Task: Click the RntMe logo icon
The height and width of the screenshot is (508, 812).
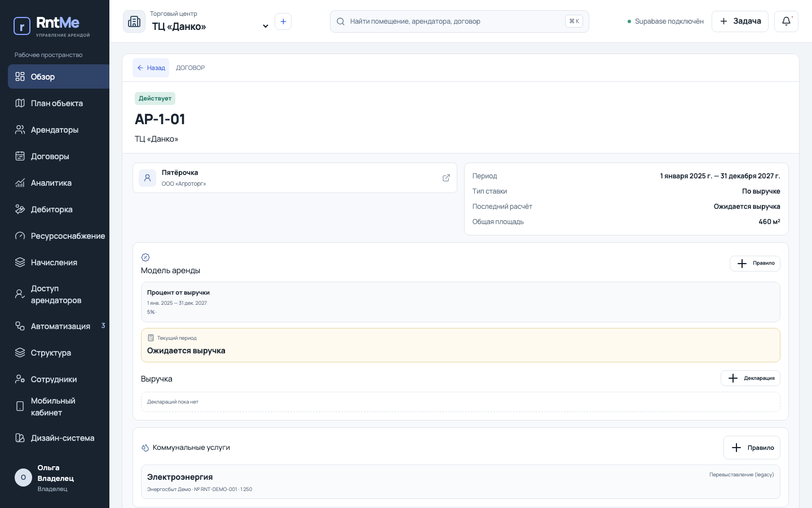Action: [x=21, y=26]
